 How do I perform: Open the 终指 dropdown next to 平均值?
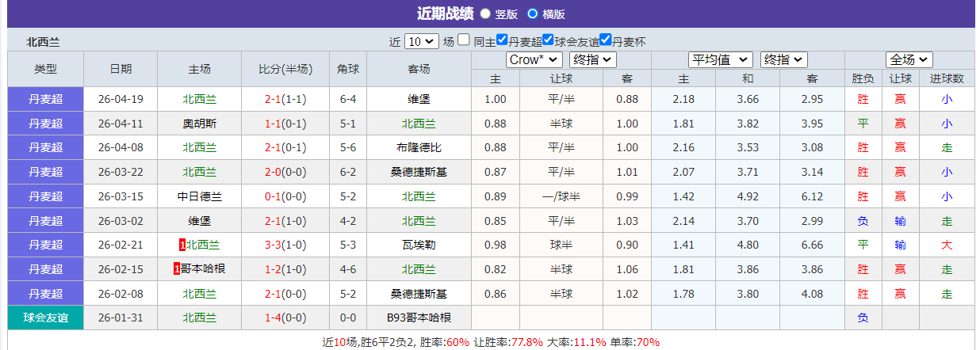click(783, 59)
